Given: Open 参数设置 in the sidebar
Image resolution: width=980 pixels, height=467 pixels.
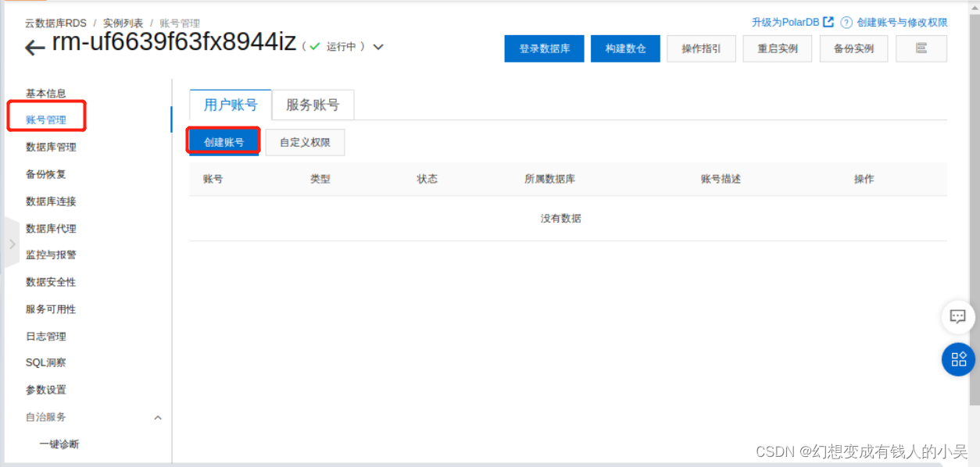Looking at the screenshot, I should (x=46, y=390).
